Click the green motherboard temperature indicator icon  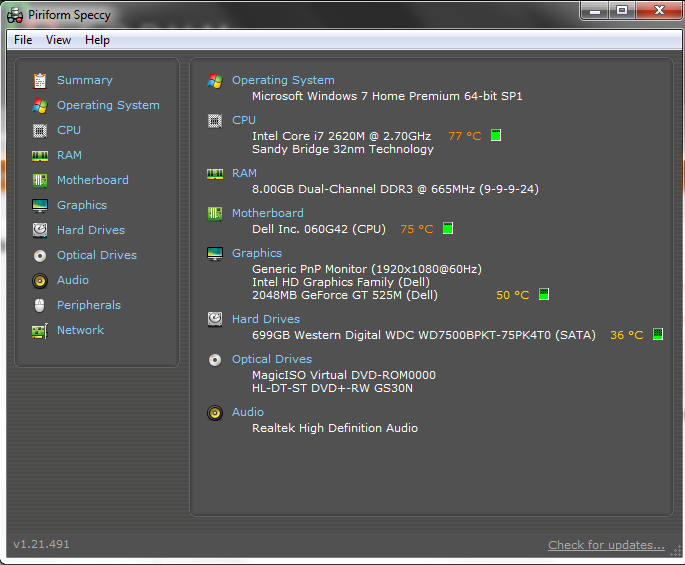[x=448, y=228]
